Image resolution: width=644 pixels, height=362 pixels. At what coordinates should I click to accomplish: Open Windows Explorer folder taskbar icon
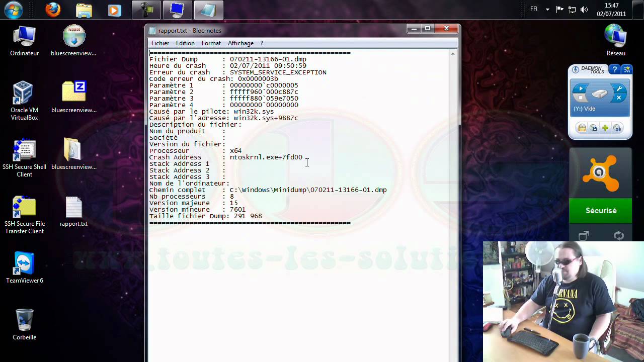click(84, 10)
